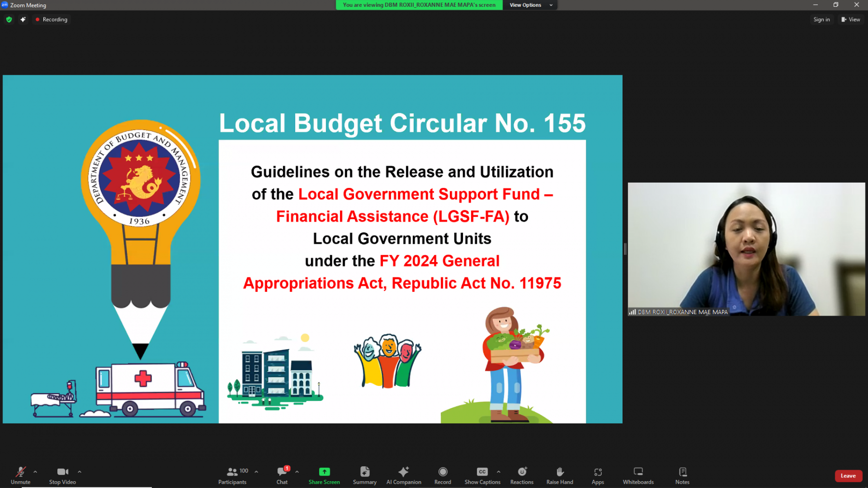The width and height of the screenshot is (868, 488).
Task: Click the shared screen presentation slide
Action: [x=312, y=249]
